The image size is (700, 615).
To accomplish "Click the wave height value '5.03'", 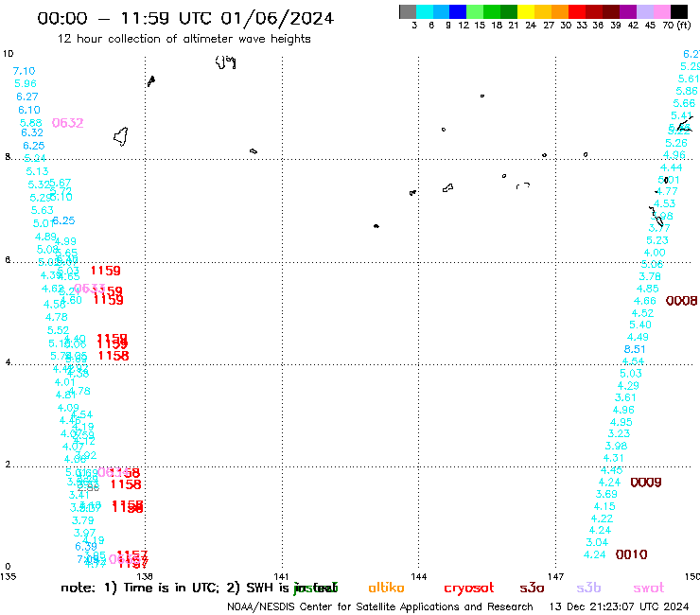I will pos(630,374).
